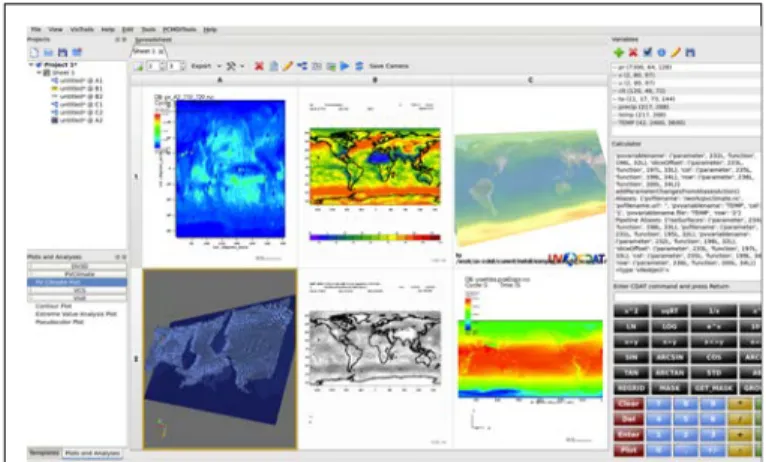Add a variable with the green plus icon
766x462 pixels.
(x=619, y=52)
